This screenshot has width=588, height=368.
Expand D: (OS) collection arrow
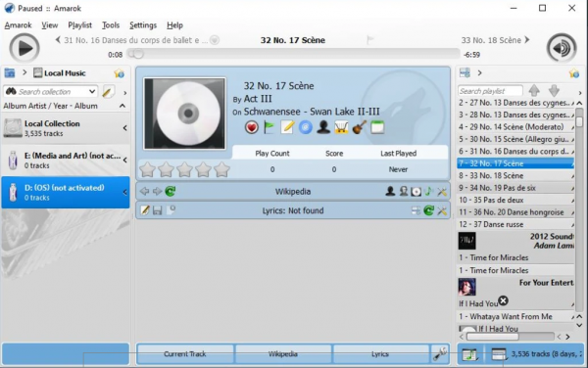click(x=125, y=192)
